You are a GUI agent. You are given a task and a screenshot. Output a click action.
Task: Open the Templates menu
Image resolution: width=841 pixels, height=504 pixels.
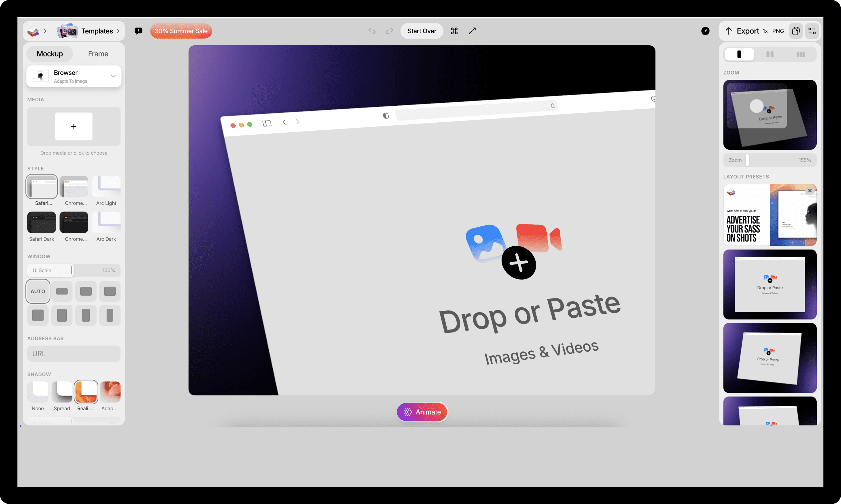click(x=88, y=31)
